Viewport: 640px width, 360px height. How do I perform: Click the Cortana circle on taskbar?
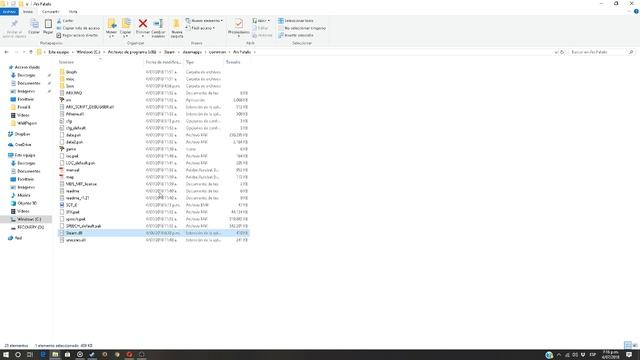18,355
